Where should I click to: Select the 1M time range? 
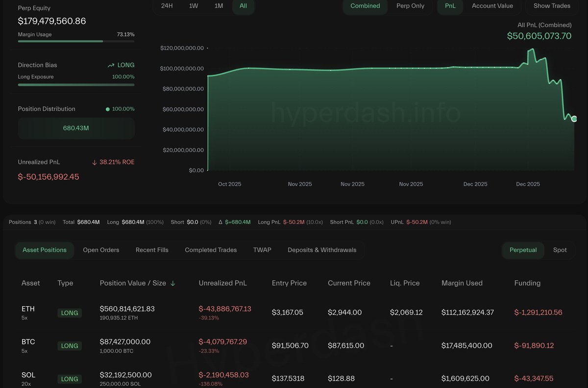pos(219,6)
